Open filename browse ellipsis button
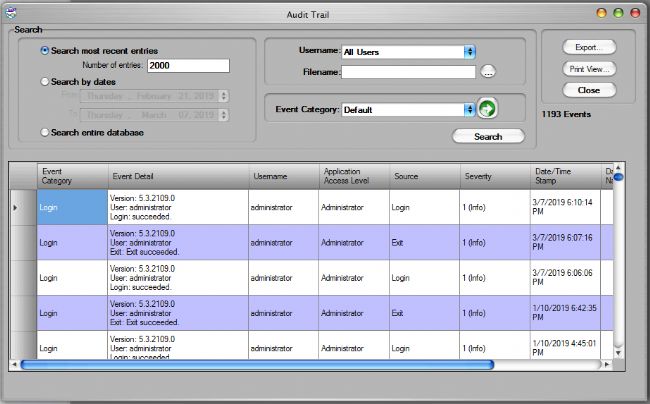Viewport: 650px width, 404px height. pyautogui.click(x=488, y=72)
